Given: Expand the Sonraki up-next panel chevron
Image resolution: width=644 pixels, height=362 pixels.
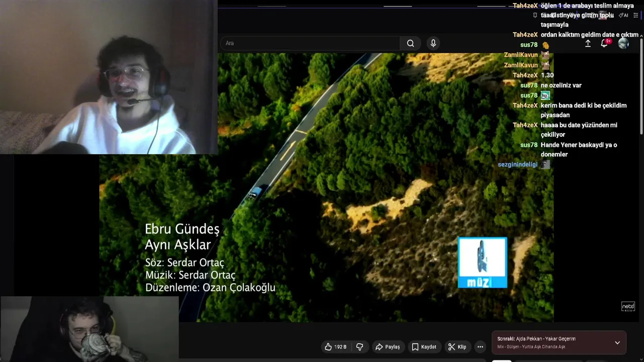Looking at the screenshot, I should (617, 343).
